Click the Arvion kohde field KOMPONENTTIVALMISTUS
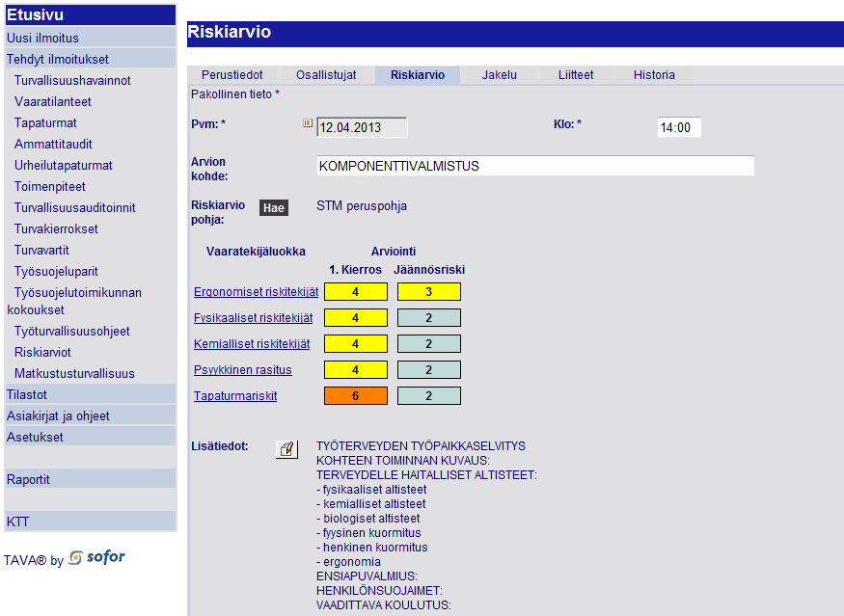 pyautogui.click(x=535, y=166)
